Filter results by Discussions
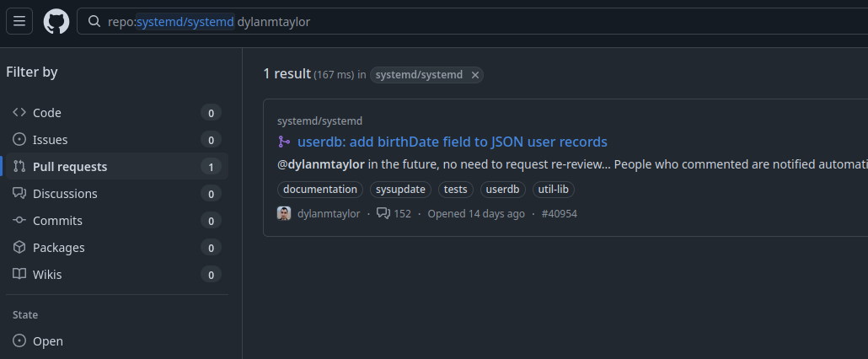Screen dimensions: 868x359 pos(117,194)
